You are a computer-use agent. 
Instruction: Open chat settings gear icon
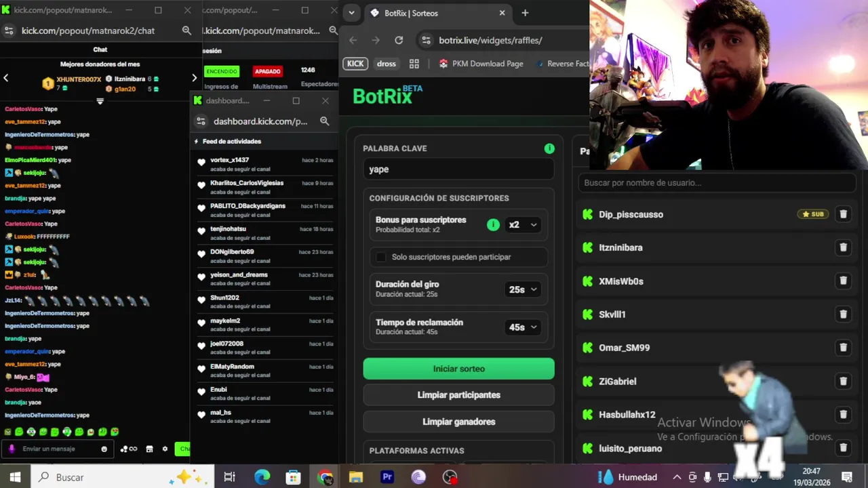165,449
